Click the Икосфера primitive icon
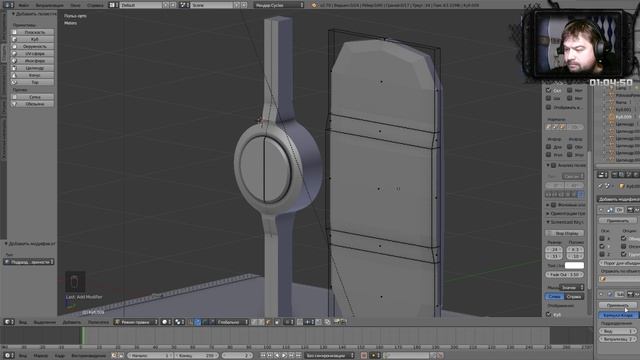 tap(14, 61)
